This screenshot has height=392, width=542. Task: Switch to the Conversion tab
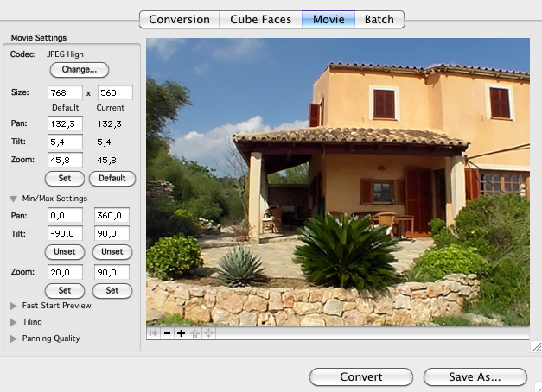(x=179, y=19)
